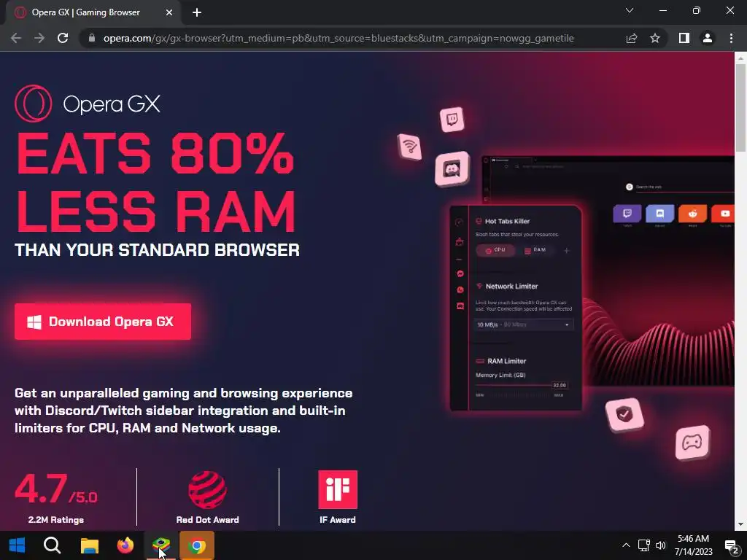Launch Firefox from the taskbar
The image size is (747, 560).
click(125, 545)
